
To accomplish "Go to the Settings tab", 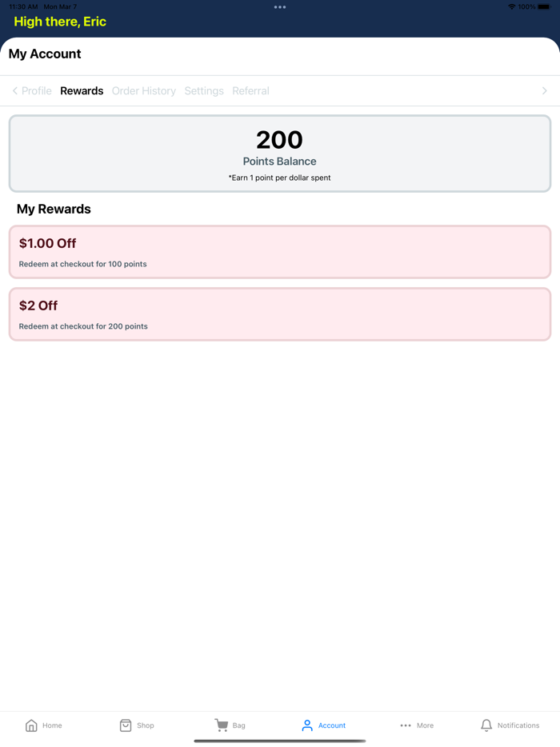I will 204,91.
